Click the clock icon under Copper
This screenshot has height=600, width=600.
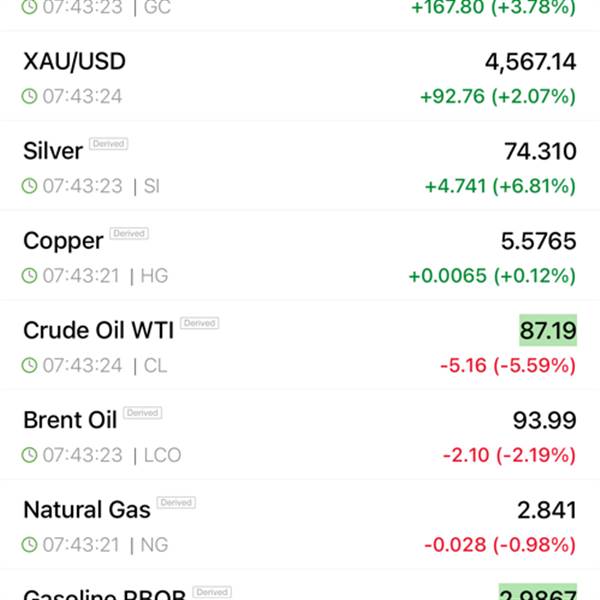pyautogui.click(x=30, y=275)
